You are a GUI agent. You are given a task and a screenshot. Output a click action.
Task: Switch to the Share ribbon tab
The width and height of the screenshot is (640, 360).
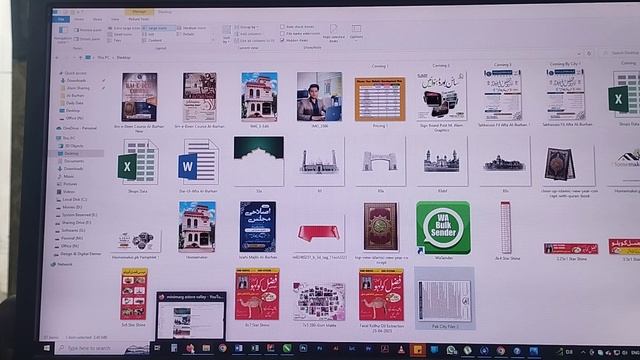pyautogui.click(x=97, y=19)
